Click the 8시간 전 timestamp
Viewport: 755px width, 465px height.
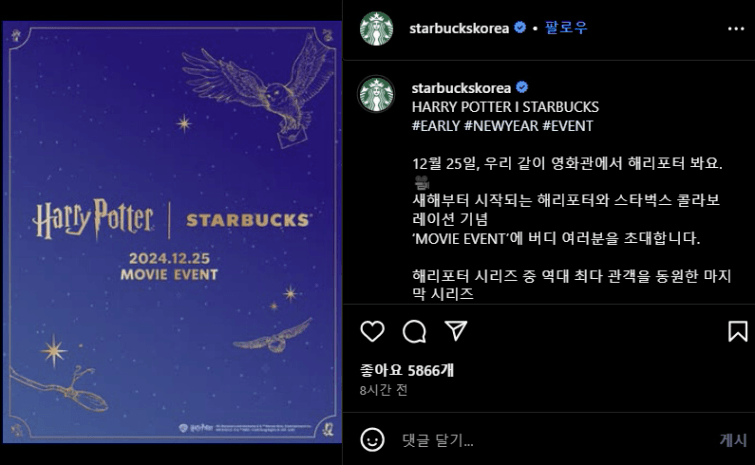click(384, 390)
